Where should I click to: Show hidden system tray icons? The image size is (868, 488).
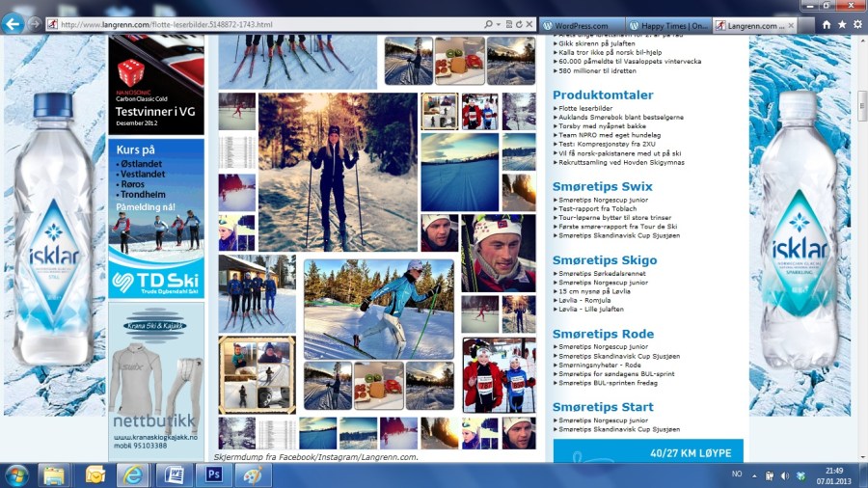click(x=754, y=475)
